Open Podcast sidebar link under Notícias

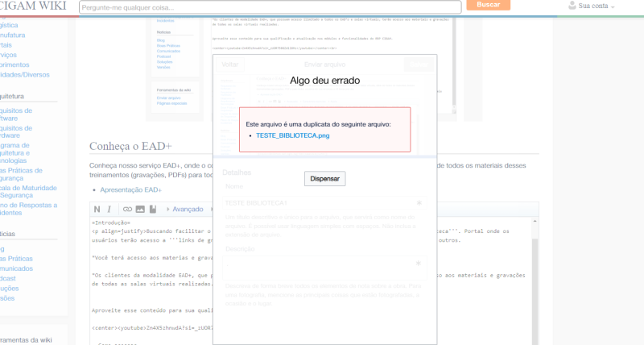coord(8,278)
